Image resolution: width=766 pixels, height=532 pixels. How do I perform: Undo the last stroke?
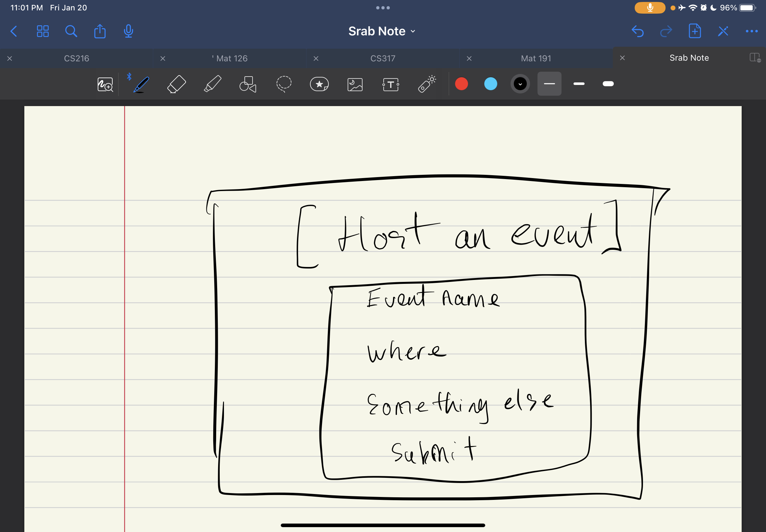(637, 31)
